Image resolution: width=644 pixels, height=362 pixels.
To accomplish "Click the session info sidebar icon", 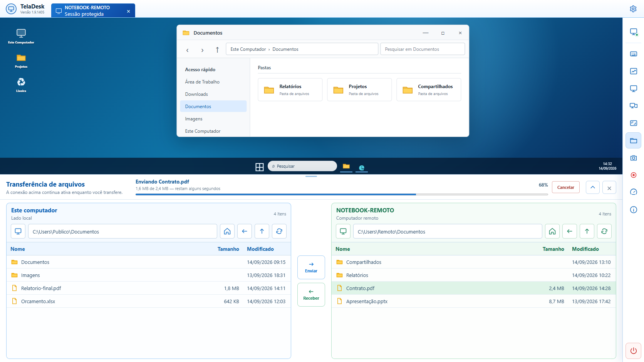I will (x=633, y=210).
